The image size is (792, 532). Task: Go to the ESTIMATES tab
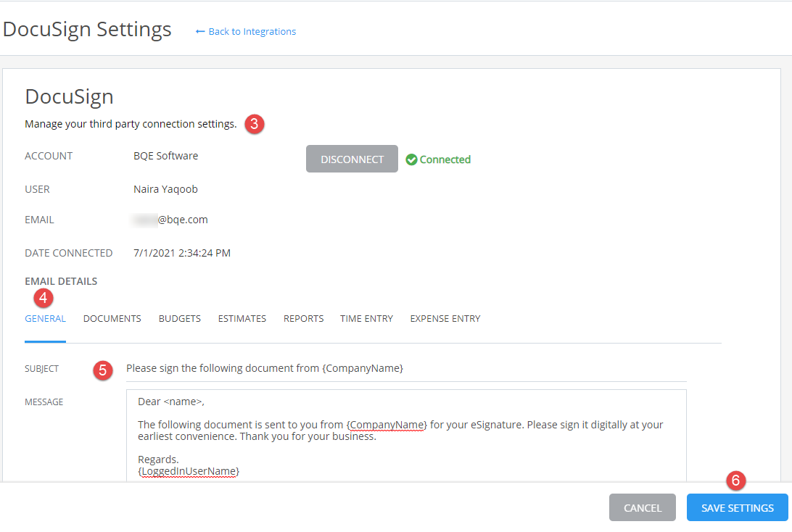pos(242,318)
